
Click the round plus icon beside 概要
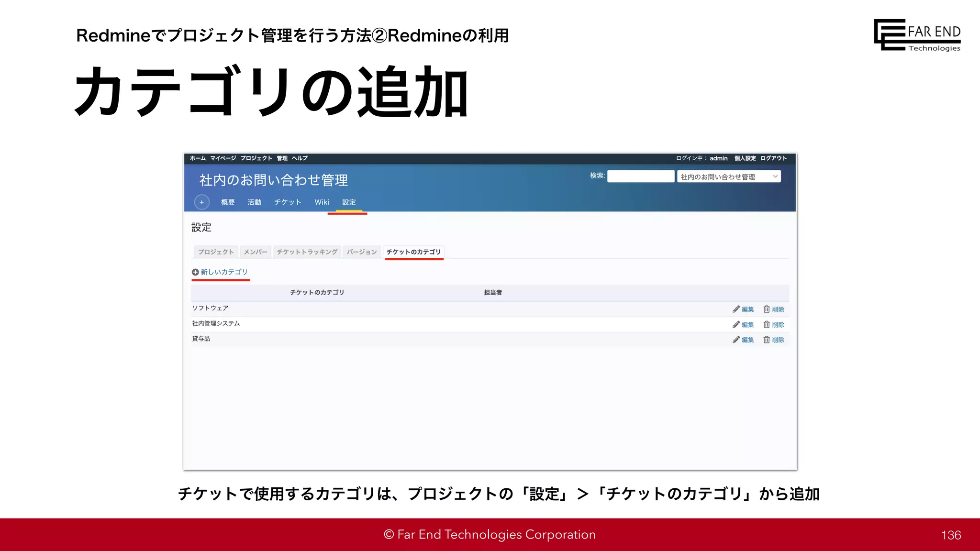[x=202, y=202]
